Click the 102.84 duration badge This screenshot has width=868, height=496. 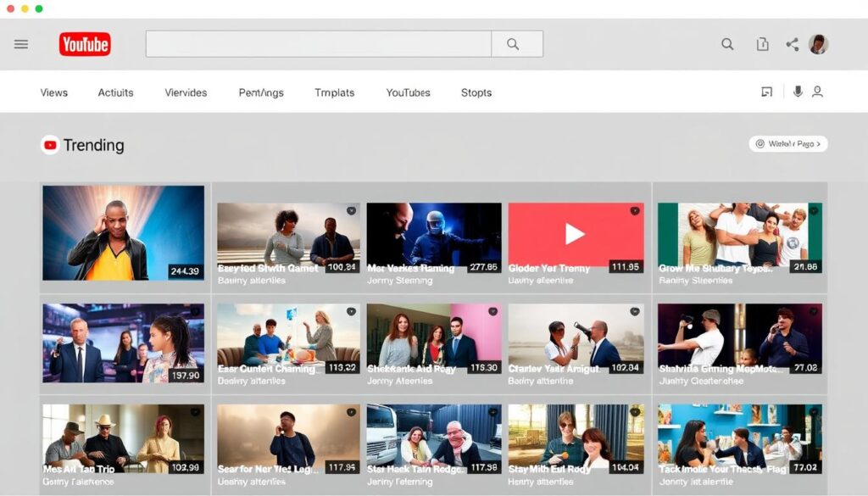click(x=626, y=368)
